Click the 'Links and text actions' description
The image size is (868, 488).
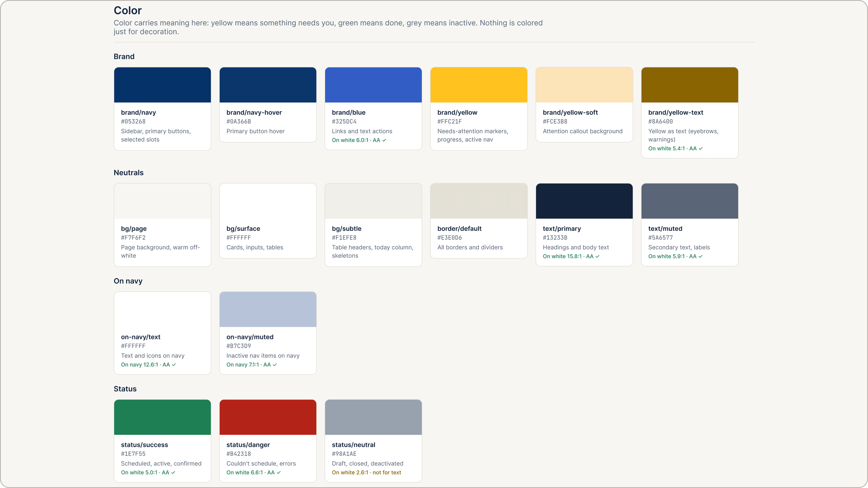(362, 131)
